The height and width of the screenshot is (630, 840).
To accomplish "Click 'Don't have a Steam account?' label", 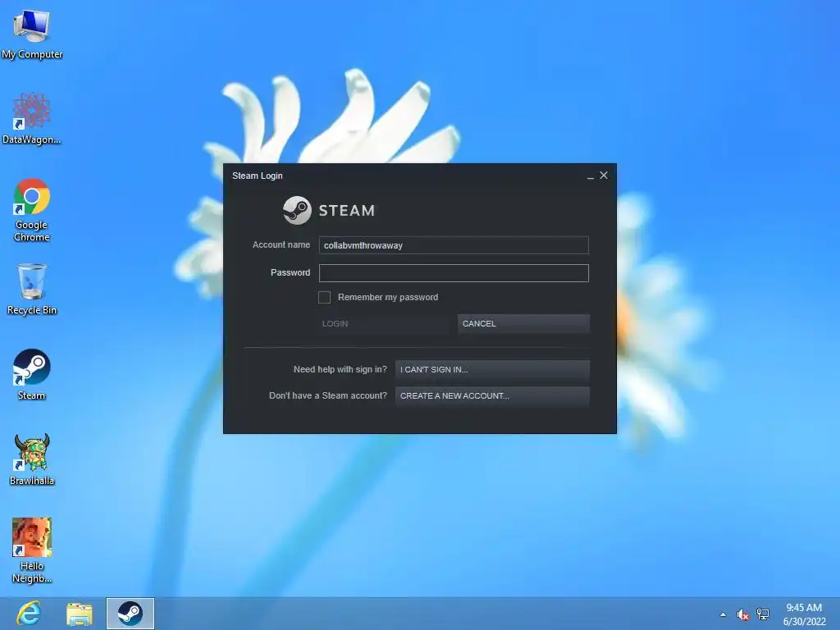I will click(328, 395).
